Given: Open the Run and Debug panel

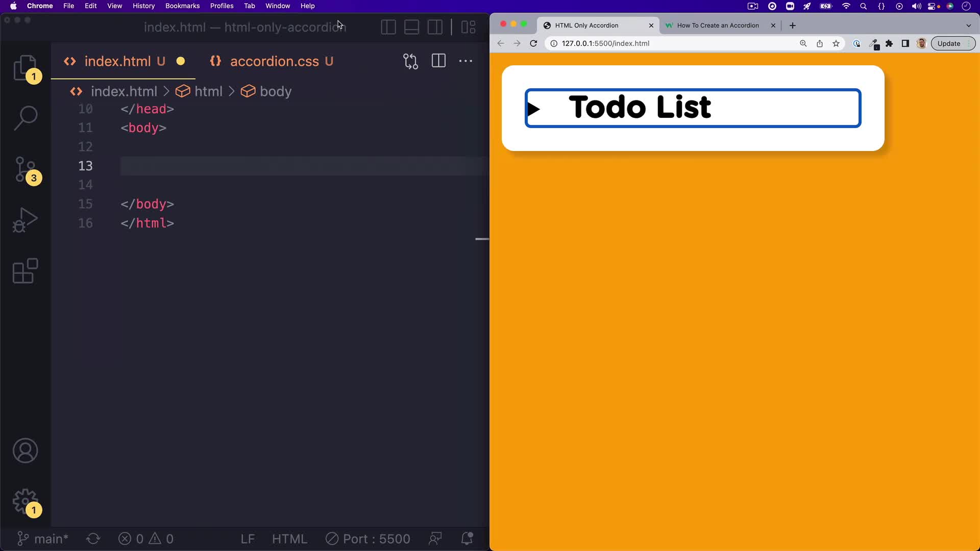Looking at the screenshot, I should (x=24, y=220).
